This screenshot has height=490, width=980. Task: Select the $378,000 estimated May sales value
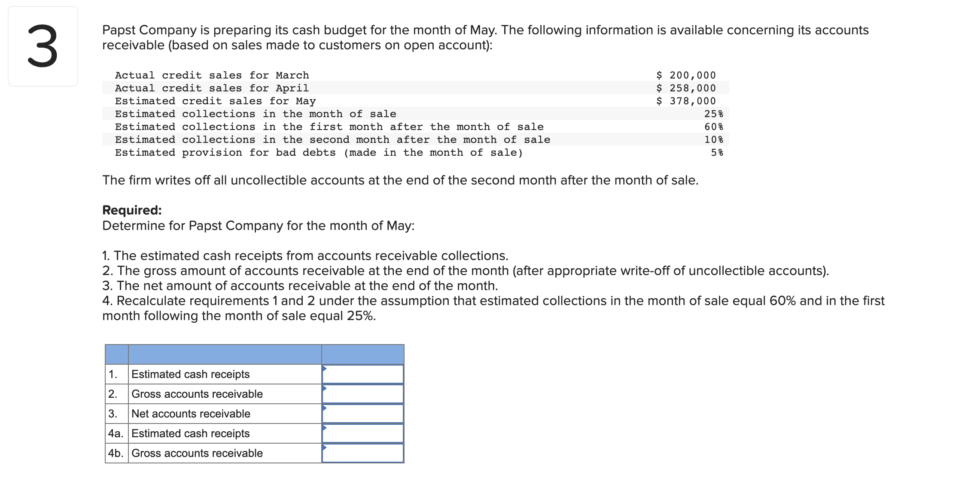tap(685, 101)
